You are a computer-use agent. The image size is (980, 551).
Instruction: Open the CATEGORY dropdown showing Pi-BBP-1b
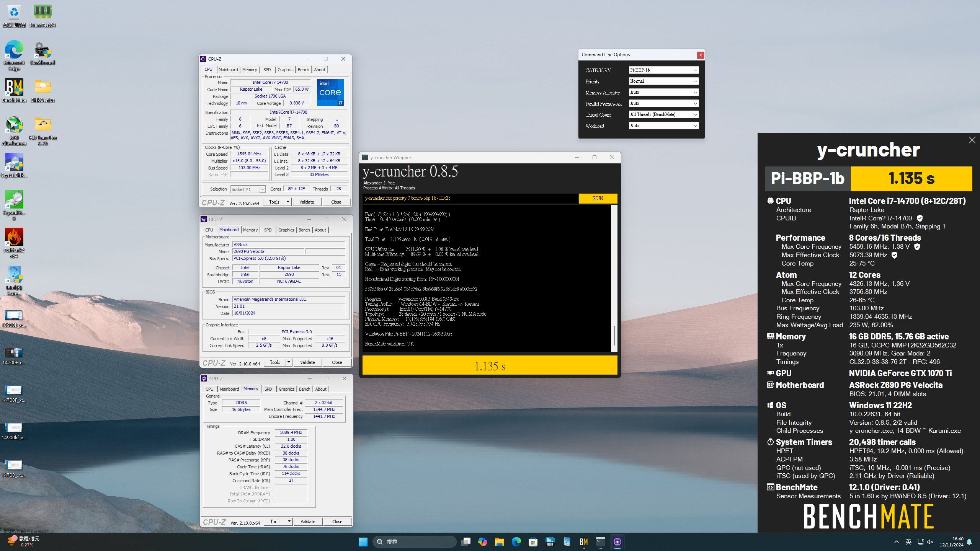(664, 70)
